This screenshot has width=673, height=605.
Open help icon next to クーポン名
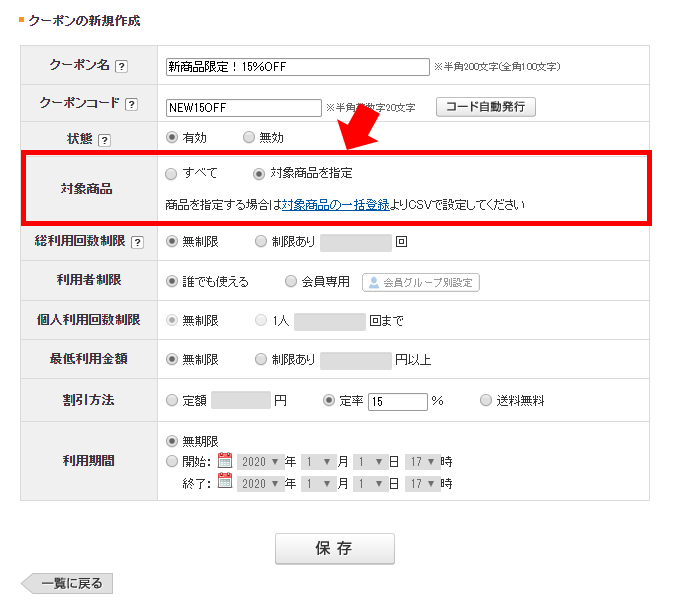(x=121, y=67)
